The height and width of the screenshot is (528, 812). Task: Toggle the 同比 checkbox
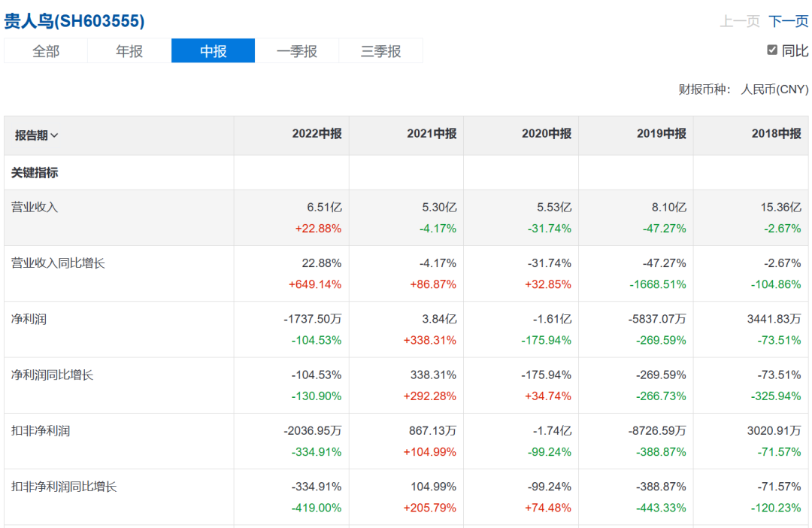pyautogui.click(x=772, y=50)
